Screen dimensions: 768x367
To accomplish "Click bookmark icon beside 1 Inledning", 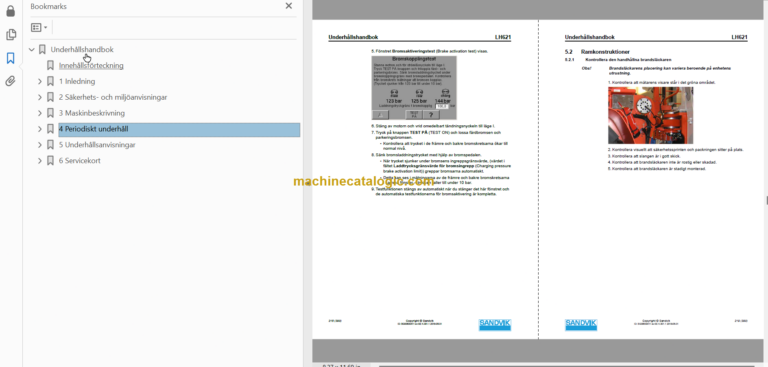I will tap(50, 81).
